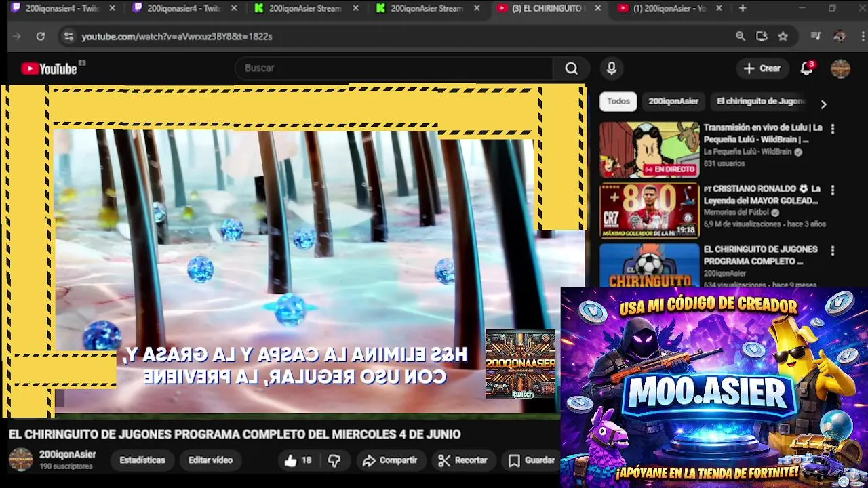Click the install app icon in address bar
Screen dimensions: 868x488
[x=762, y=36]
